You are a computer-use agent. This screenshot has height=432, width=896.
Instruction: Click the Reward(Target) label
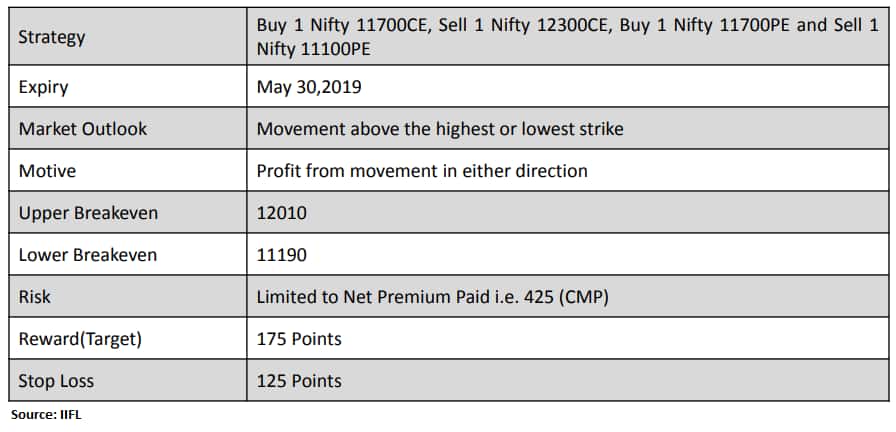click(80, 339)
